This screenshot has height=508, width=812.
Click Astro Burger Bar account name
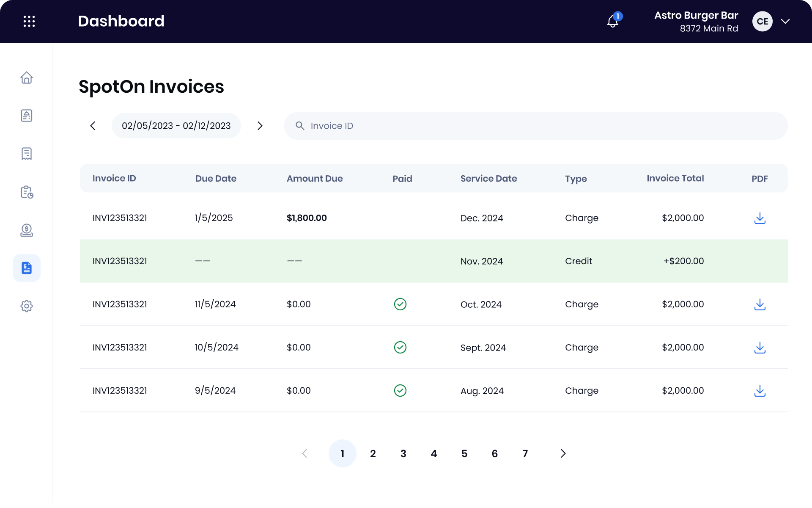pos(696,15)
